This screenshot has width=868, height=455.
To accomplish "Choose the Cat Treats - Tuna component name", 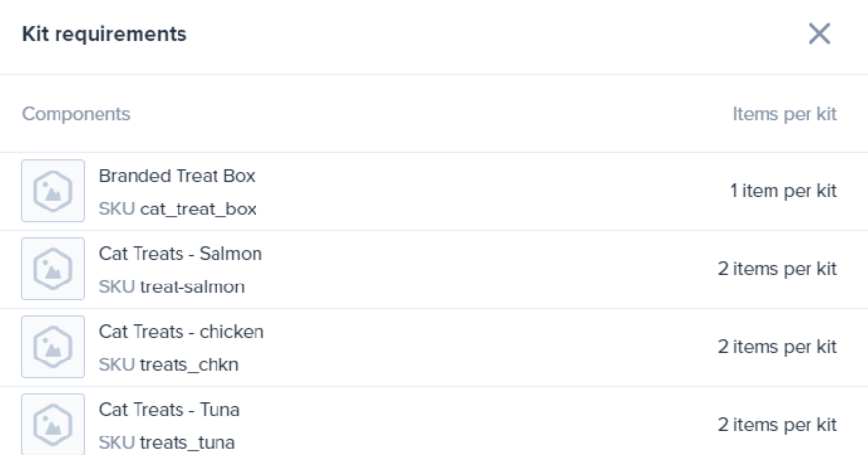I will point(170,409).
